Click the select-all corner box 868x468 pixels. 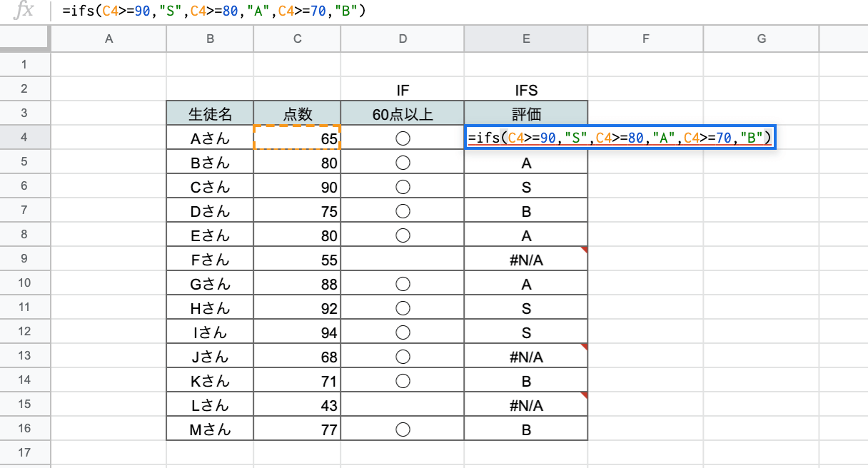pos(25,39)
